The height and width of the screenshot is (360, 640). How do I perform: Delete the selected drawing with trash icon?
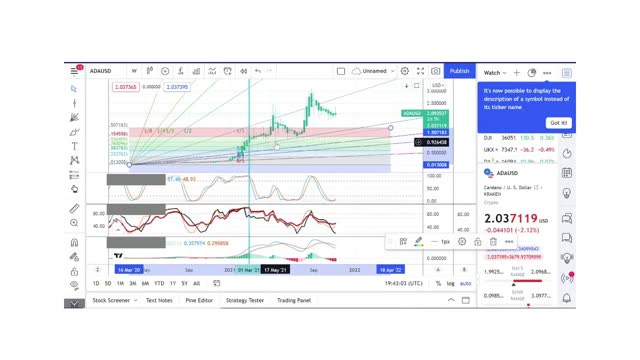[493, 242]
